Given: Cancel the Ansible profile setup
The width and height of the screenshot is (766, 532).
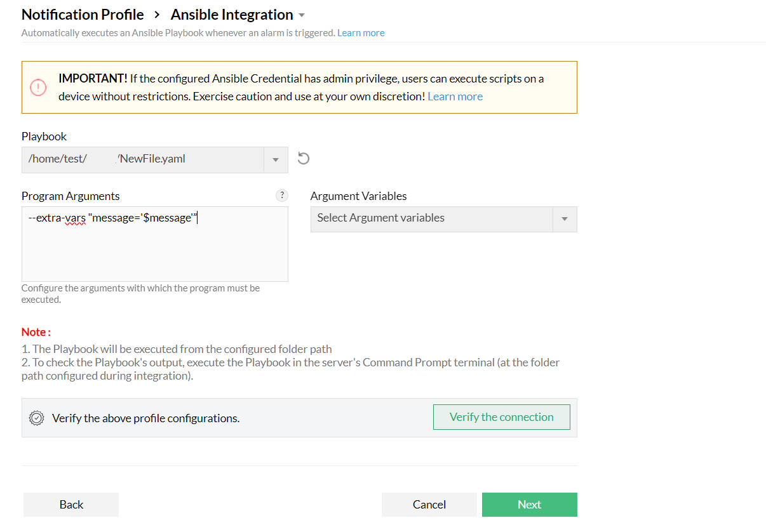Looking at the screenshot, I should (x=429, y=504).
